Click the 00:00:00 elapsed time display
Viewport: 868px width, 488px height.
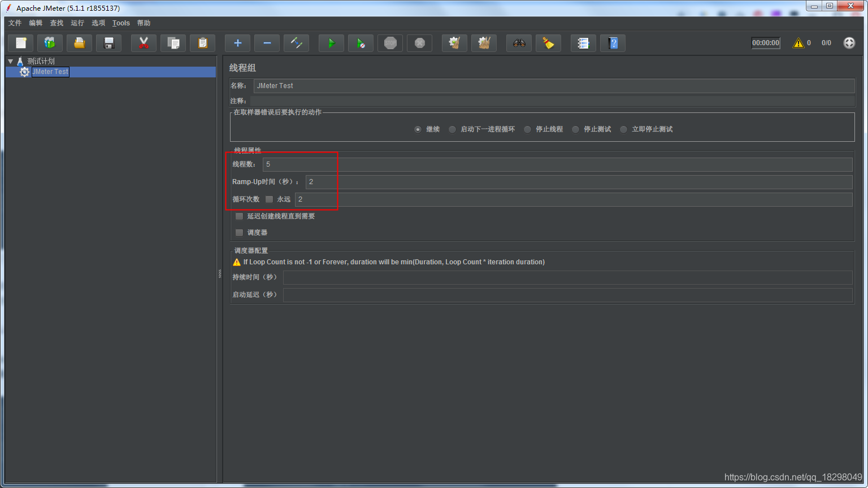point(766,43)
